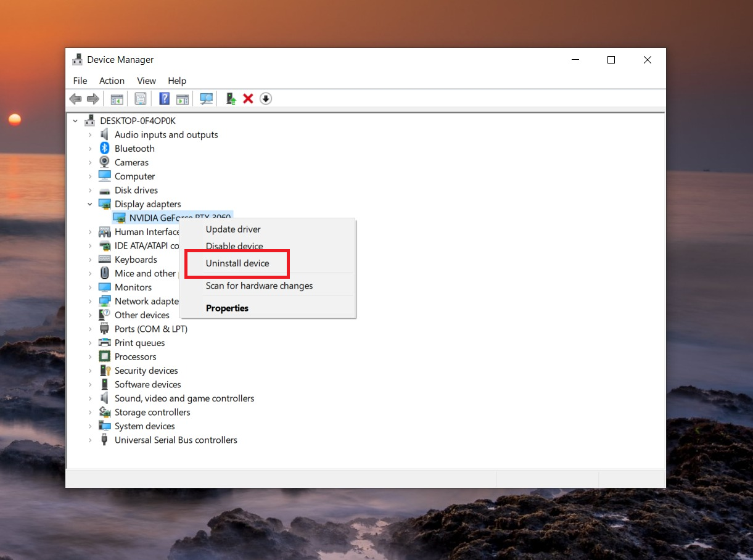Click the Show/Hide console tree icon
The height and width of the screenshot is (560, 753).
117,99
